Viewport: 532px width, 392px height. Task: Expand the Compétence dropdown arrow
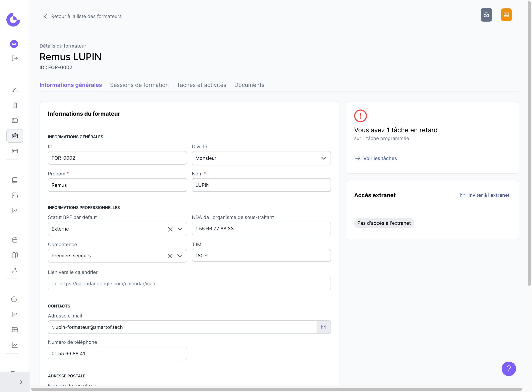pos(180,256)
